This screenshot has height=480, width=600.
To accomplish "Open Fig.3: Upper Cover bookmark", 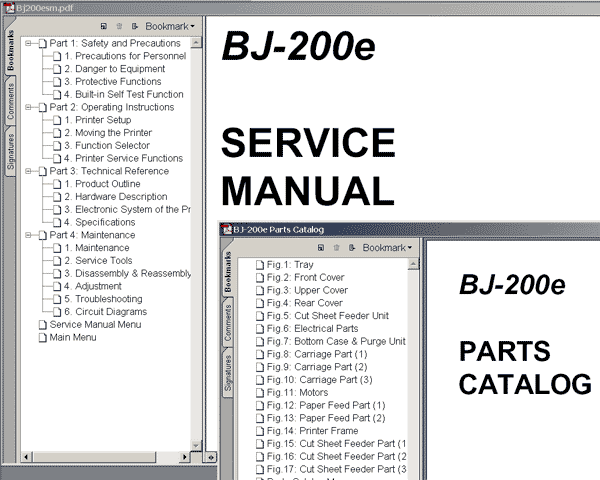I will 307,291.
